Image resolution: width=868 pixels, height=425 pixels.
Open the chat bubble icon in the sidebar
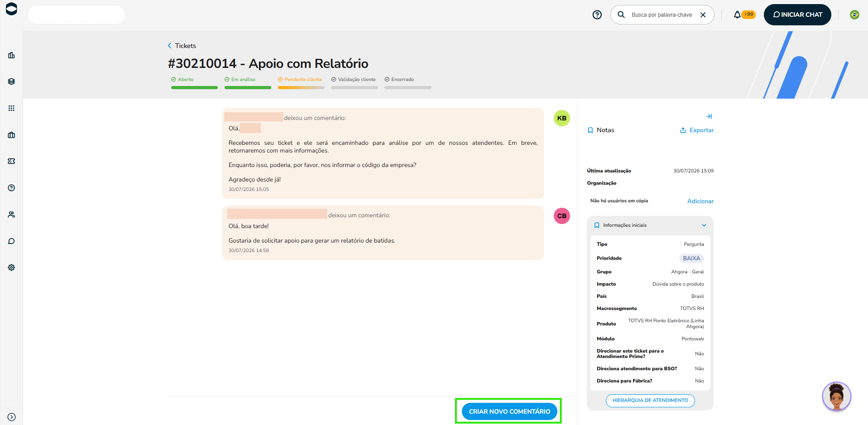click(11, 241)
